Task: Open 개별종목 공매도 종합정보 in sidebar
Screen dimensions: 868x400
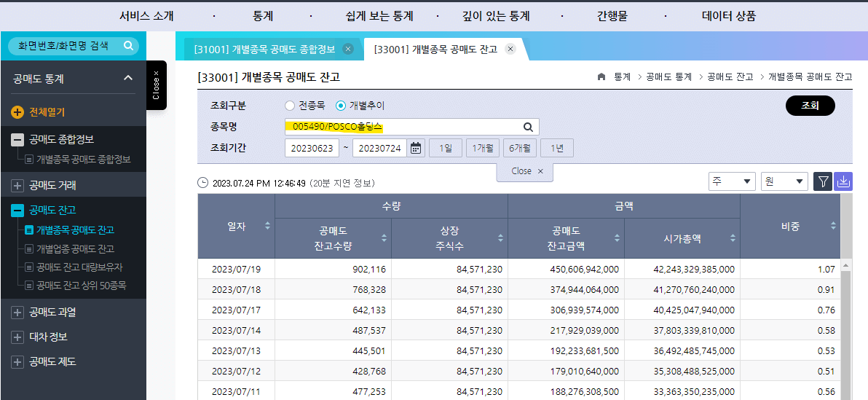Action: (x=84, y=160)
